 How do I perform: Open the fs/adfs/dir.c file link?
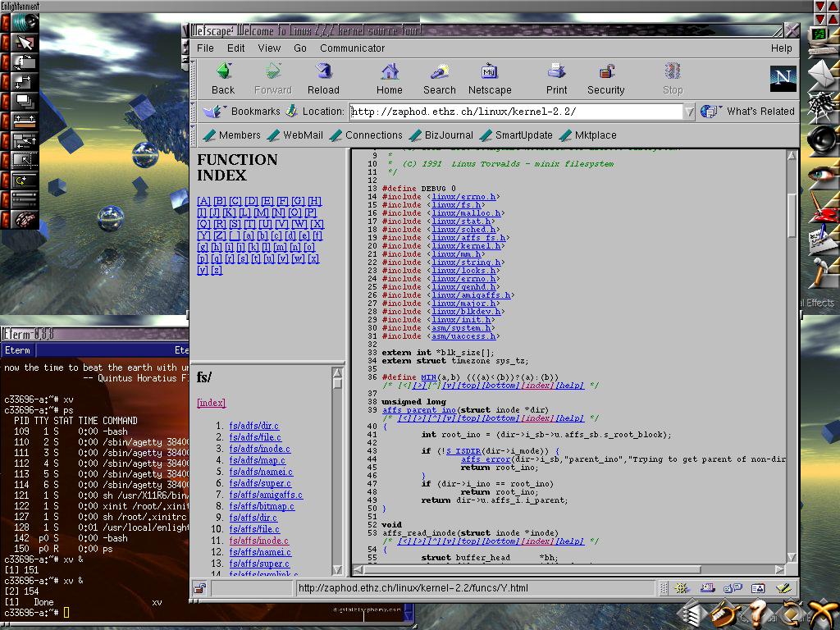pyautogui.click(x=254, y=426)
